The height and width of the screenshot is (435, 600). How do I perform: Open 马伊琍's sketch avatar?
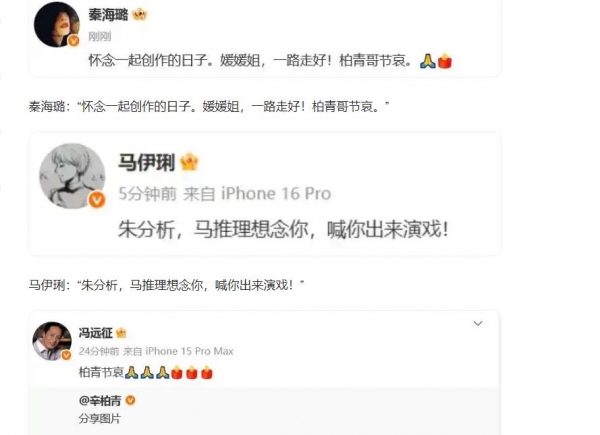pos(72,176)
